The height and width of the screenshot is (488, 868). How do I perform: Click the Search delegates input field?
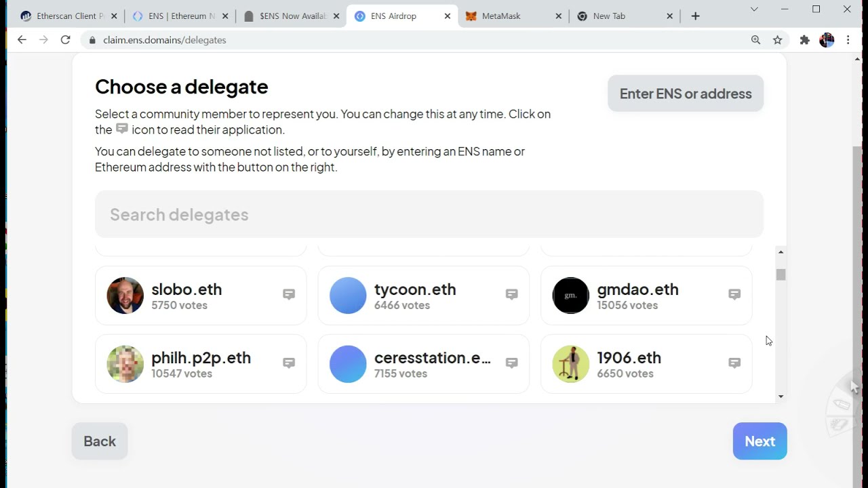429,214
